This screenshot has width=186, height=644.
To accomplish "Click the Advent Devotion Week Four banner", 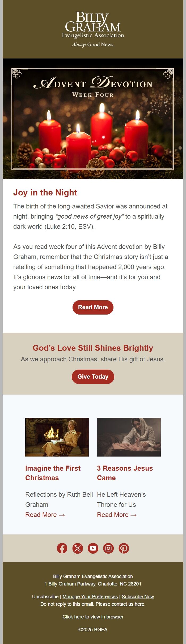I will tap(93, 118).
